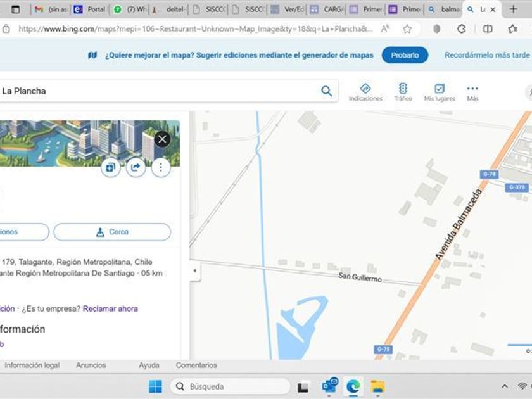
Task: Click the Cerca nearby button
Action: tap(112, 232)
